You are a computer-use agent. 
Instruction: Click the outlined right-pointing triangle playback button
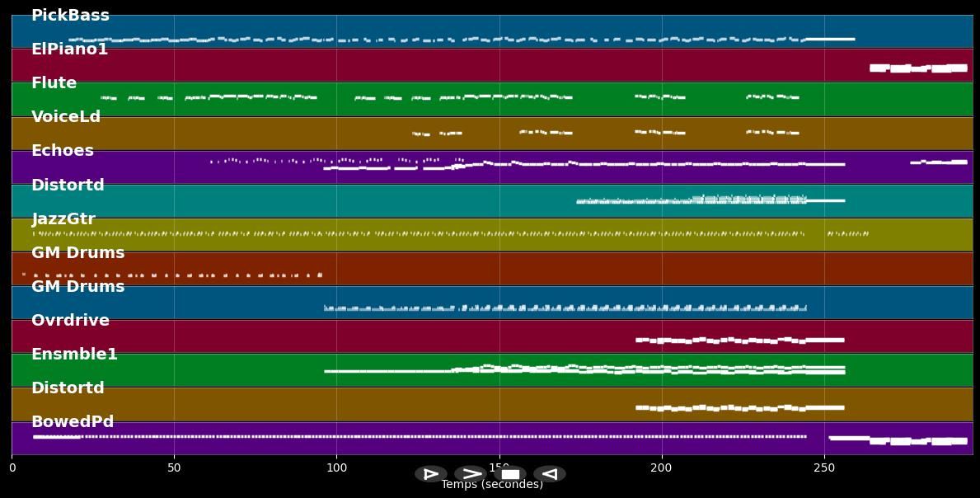click(430, 474)
